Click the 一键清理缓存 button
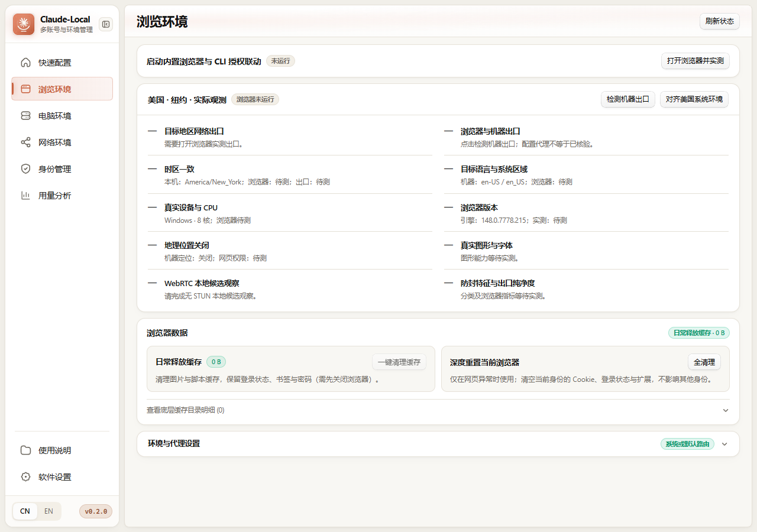 point(399,362)
